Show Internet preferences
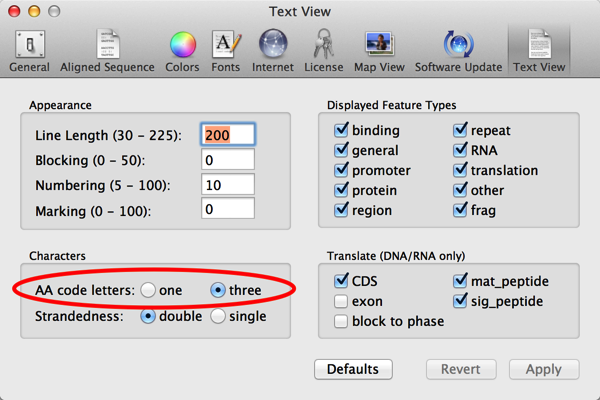600x400 pixels. (273, 51)
